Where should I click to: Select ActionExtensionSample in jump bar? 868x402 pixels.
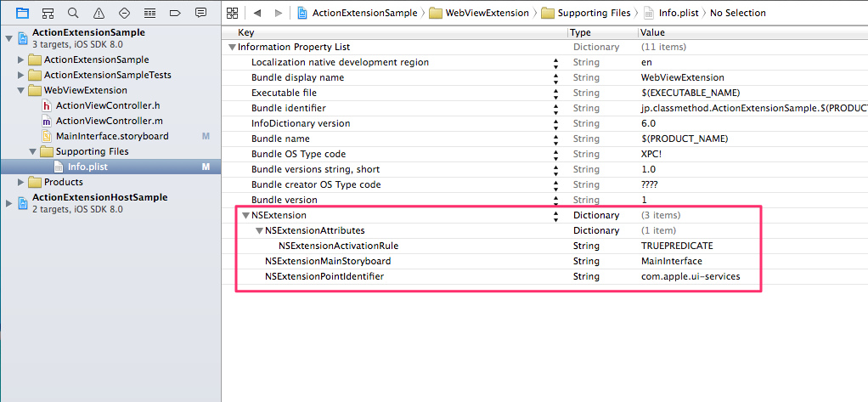[358, 13]
